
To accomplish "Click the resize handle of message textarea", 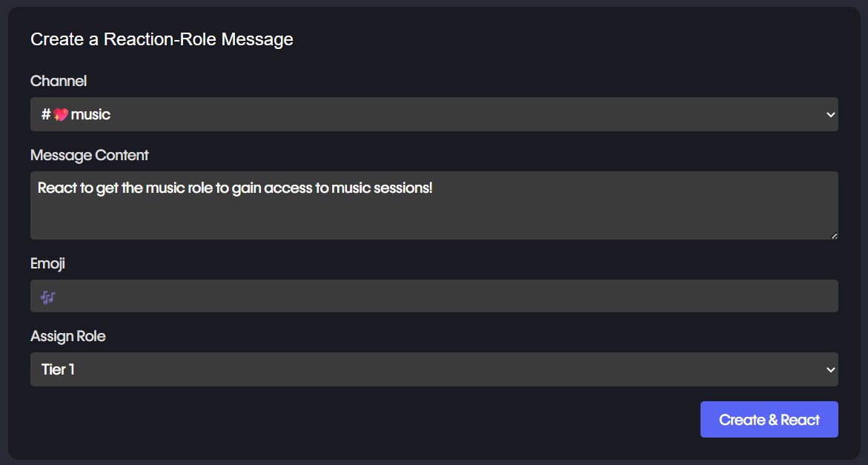I will [x=834, y=235].
